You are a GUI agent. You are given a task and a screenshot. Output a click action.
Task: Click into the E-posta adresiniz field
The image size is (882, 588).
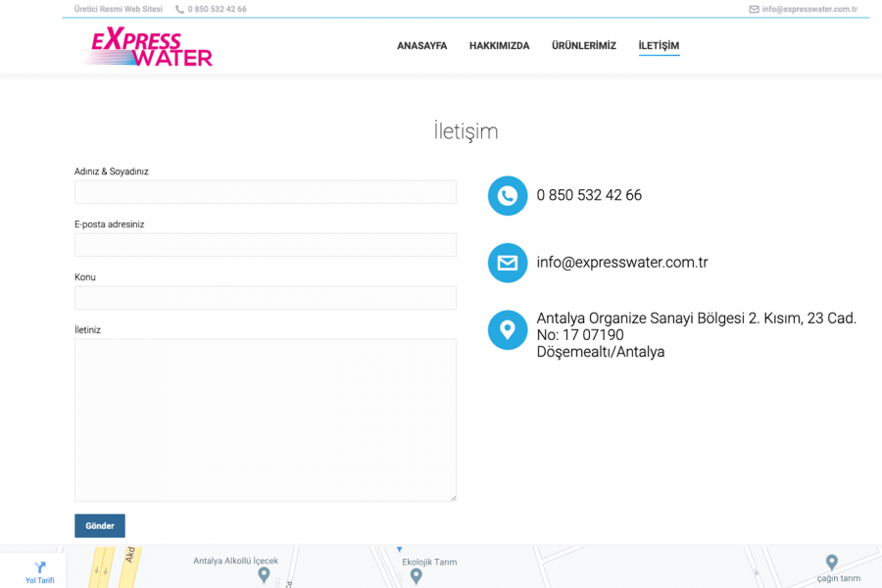[x=266, y=245]
